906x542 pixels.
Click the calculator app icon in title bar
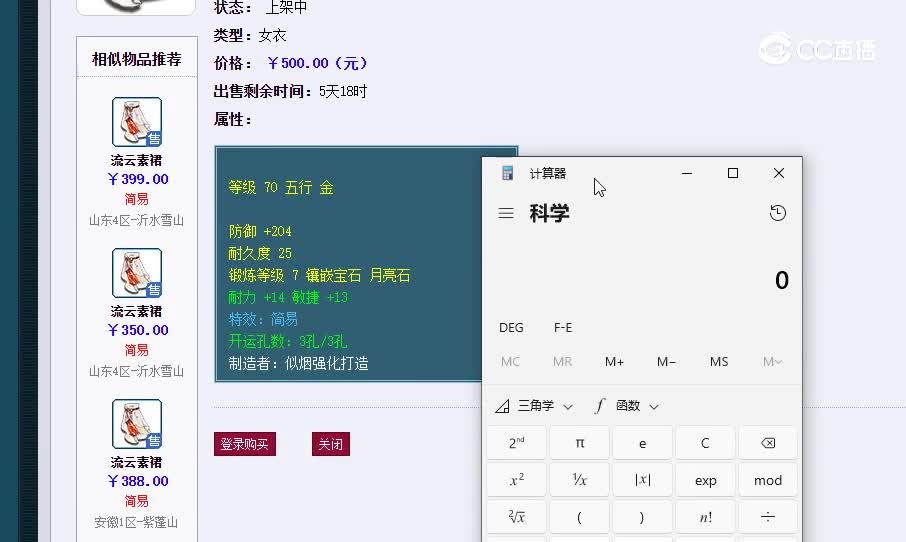click(x=507, y=173)
